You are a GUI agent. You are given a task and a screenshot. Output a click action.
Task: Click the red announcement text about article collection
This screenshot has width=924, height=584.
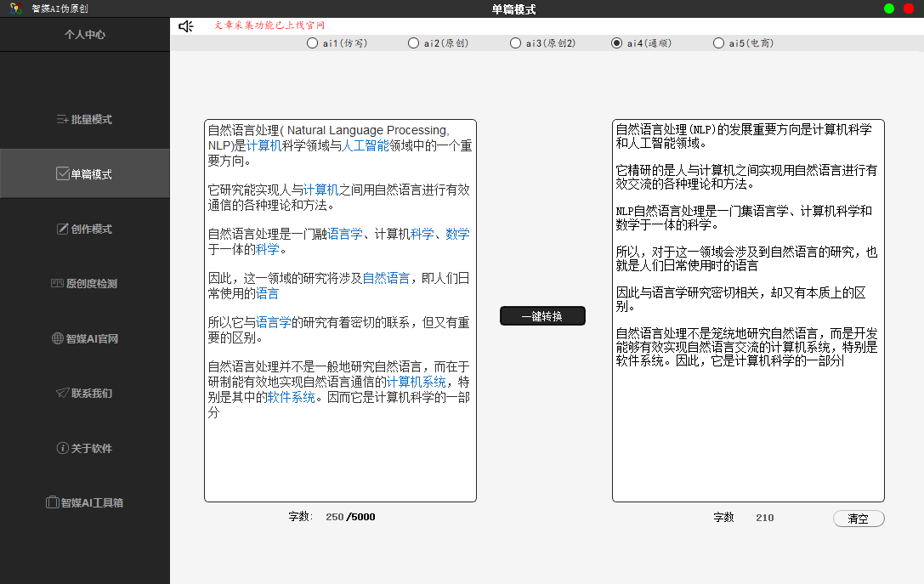269,26
